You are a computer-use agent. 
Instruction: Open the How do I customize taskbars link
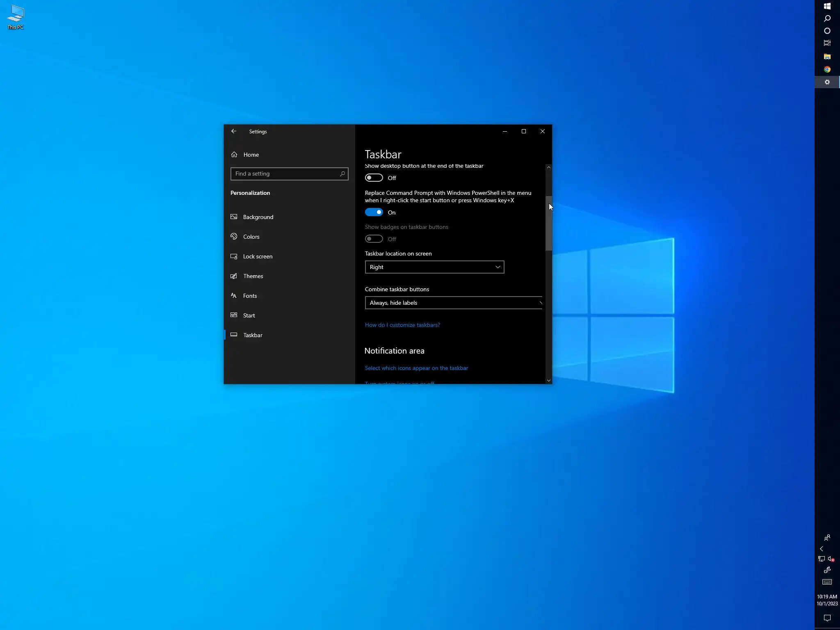coord(402,325)
